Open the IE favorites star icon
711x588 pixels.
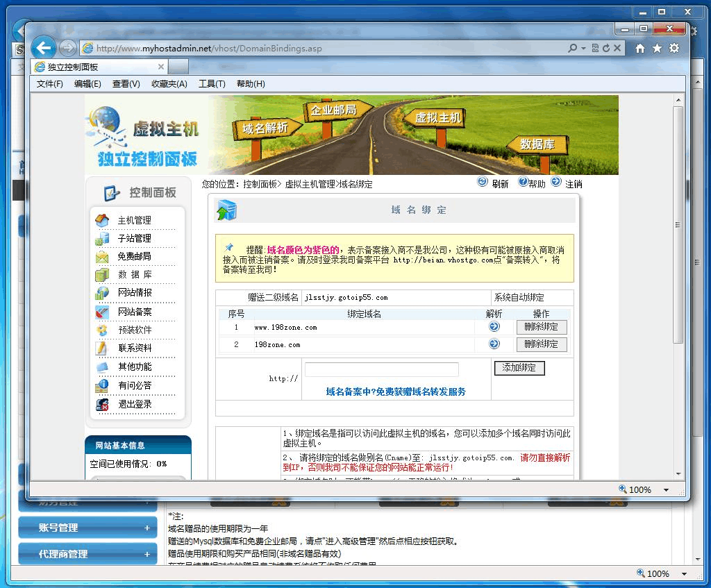(657, 48)
